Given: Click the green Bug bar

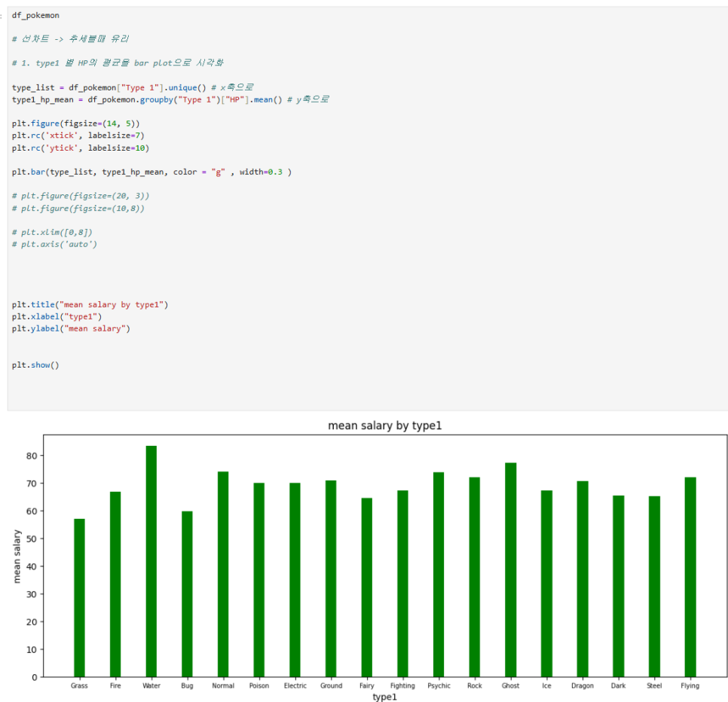Looking at the screenshot, I should 187,594.
